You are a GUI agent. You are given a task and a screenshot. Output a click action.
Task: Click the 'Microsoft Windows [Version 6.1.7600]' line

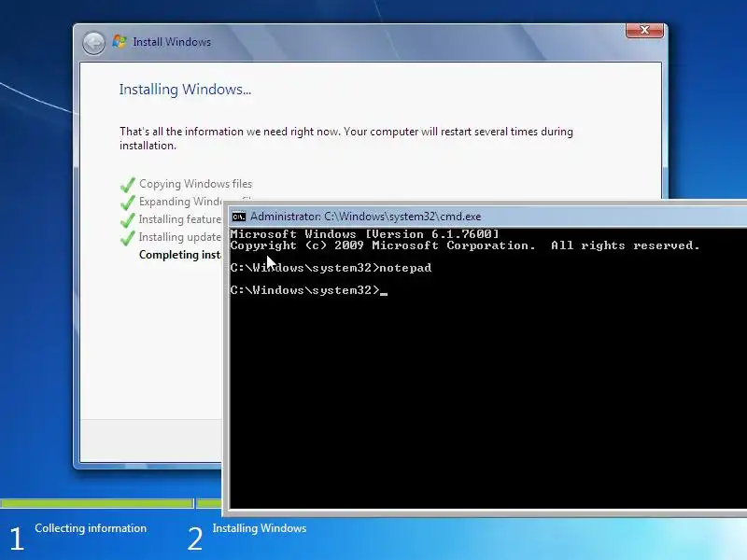(364, 234)
